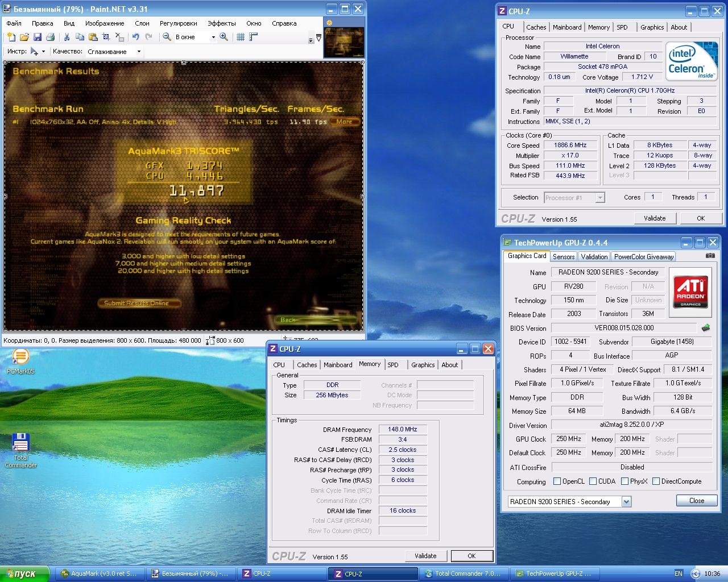Click the Total Commander taskbar button
The image size is (728, 582).
[x=464, y=573]
